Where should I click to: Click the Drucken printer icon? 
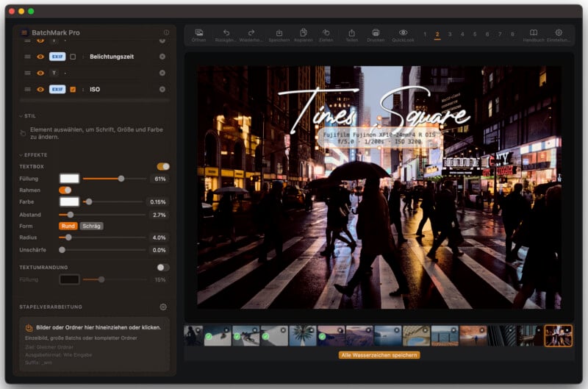coord(376,33)
